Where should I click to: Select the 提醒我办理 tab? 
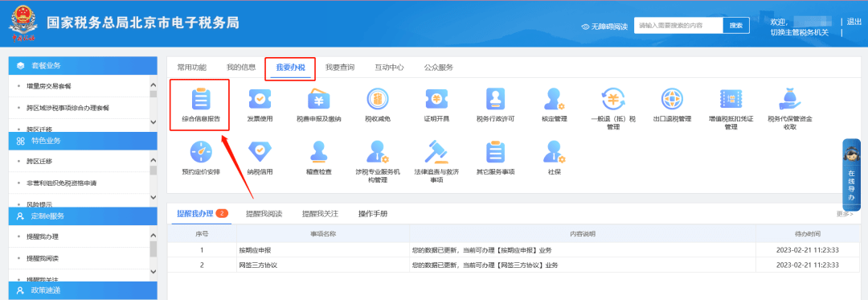coord(194,214)
